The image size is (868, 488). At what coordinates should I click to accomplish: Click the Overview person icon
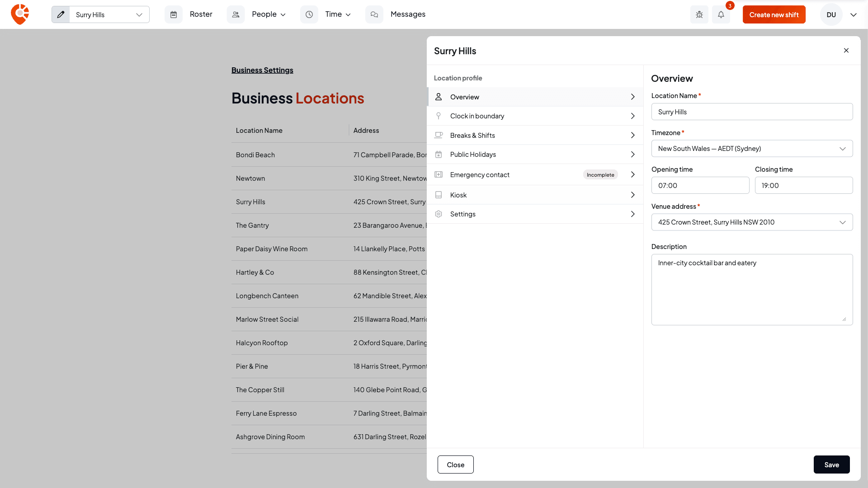(x=439, y=97)
